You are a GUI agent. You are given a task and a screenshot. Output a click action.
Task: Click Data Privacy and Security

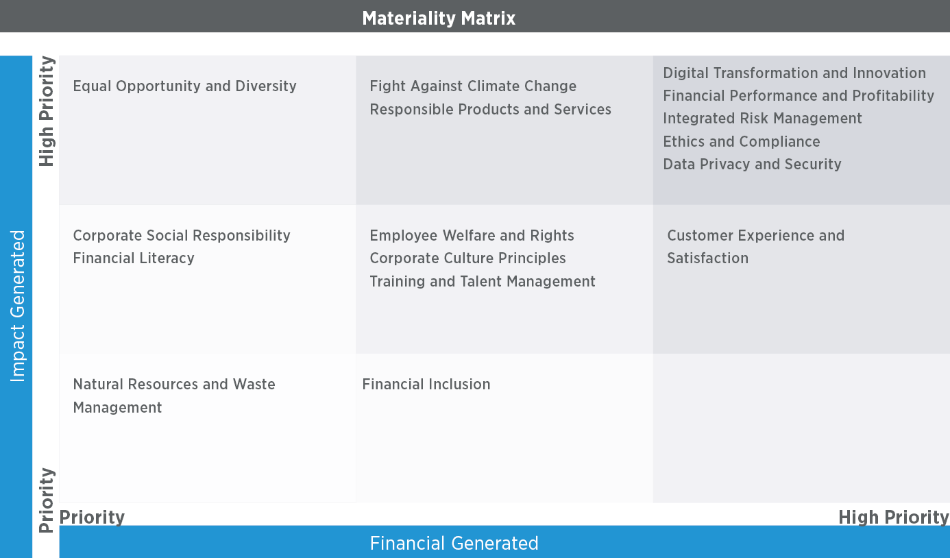click(752, 165)
